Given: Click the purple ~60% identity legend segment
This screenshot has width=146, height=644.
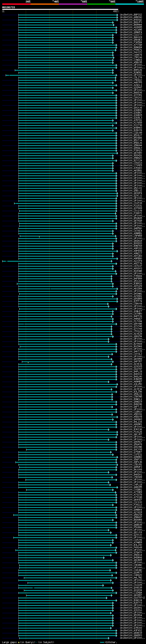Looking at the screenshot, I should pyautogui.click(x=73, y=4).
